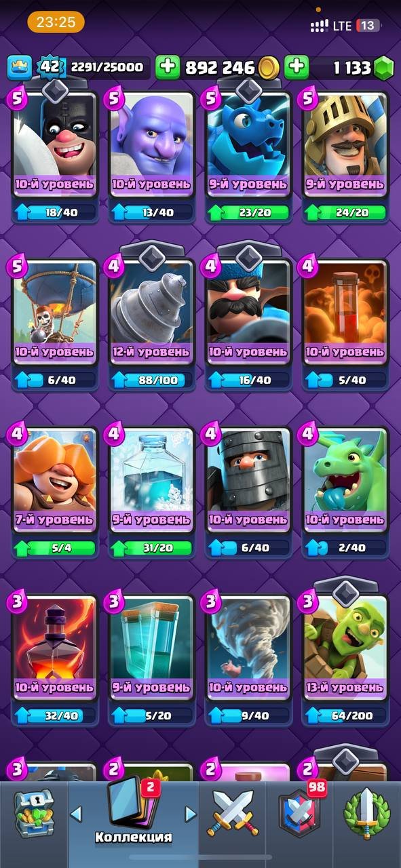Select the Коллекция cards tab
The width and height of the screenshot is (401, 868).
[x=134, y=812]
